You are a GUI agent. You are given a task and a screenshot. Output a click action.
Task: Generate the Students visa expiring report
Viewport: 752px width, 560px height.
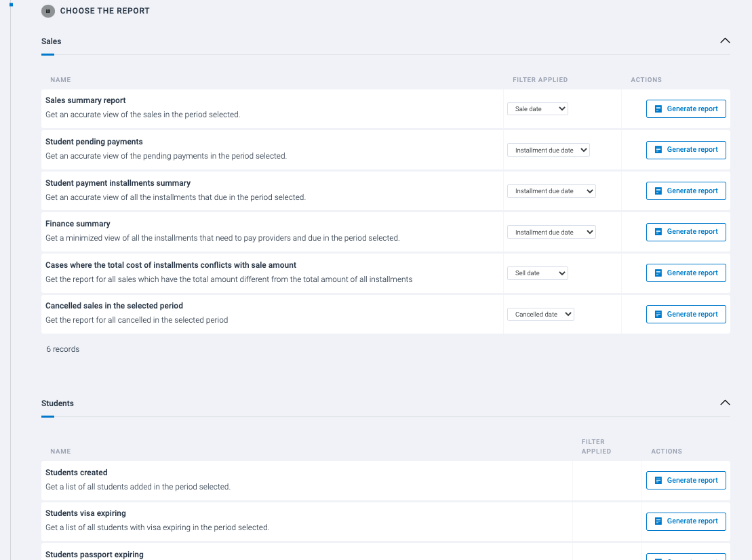pyautogui.click(x=686, y=521)
